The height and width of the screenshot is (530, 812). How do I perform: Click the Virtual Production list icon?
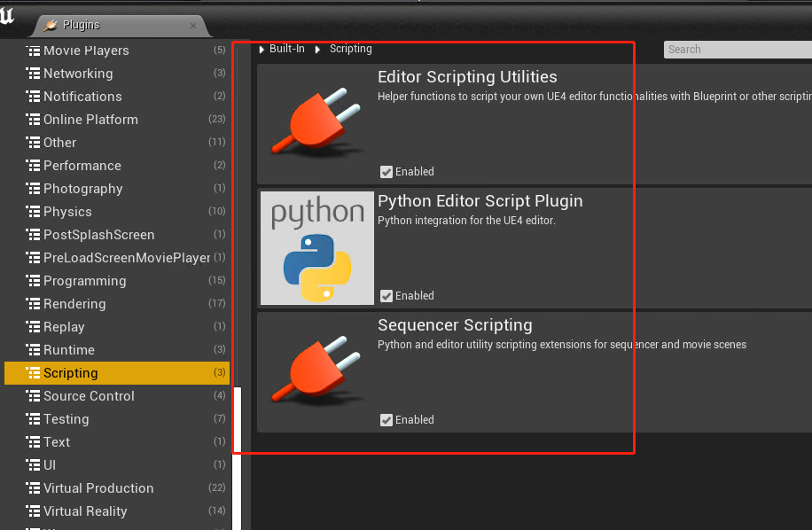click(33, 488)
